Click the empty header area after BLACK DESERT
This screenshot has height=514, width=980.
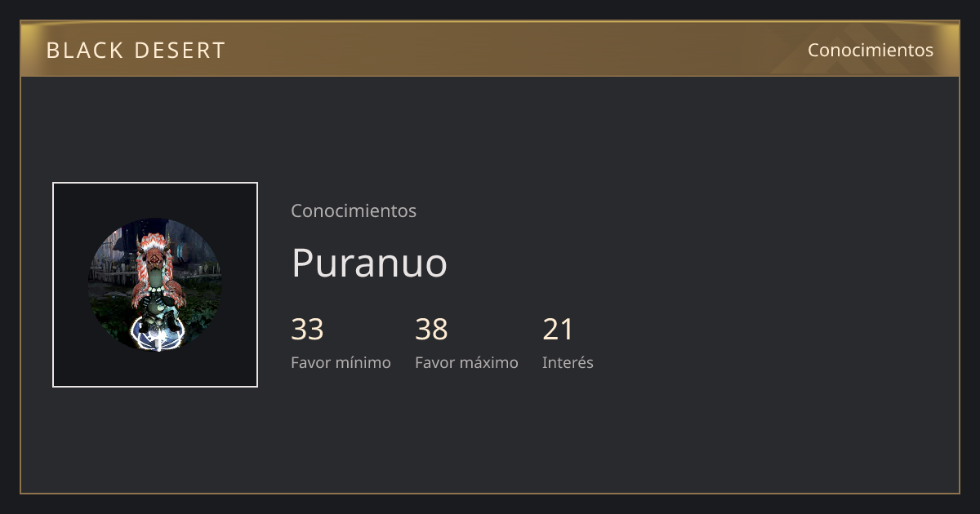tap(514, 50)
